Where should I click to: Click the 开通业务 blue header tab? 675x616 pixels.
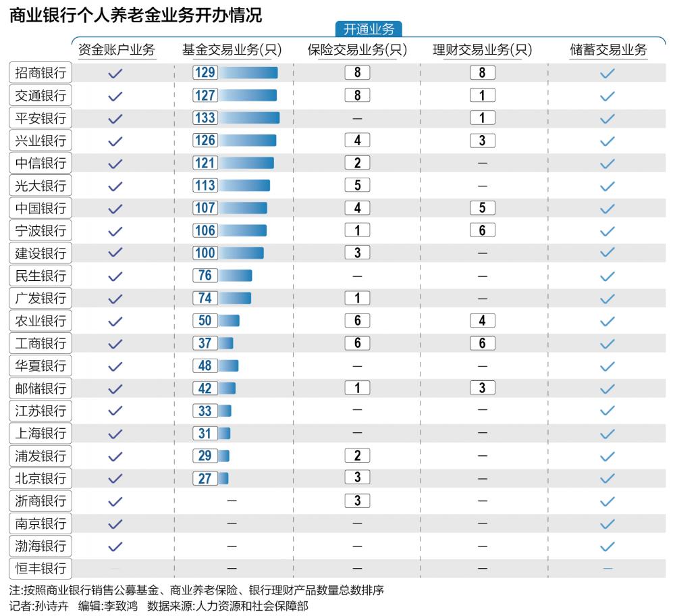click(x=369, y=29)
